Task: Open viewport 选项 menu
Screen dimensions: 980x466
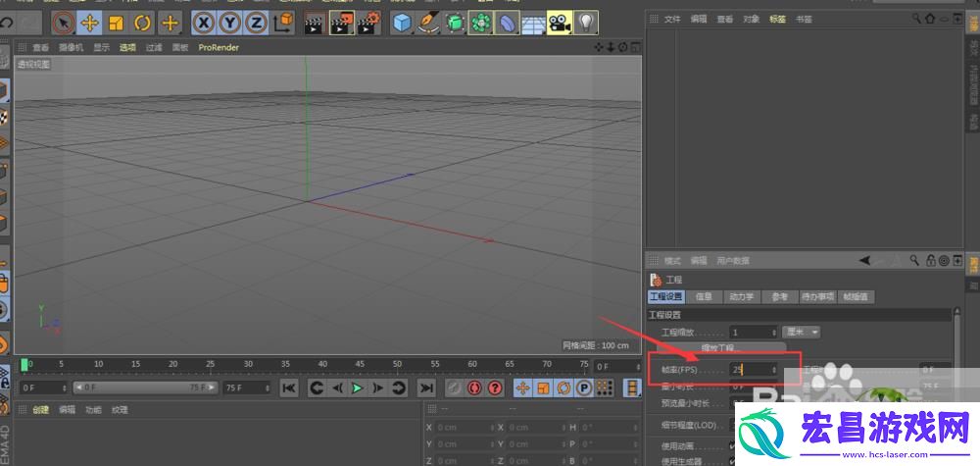Action: click(x=127, y=47)
